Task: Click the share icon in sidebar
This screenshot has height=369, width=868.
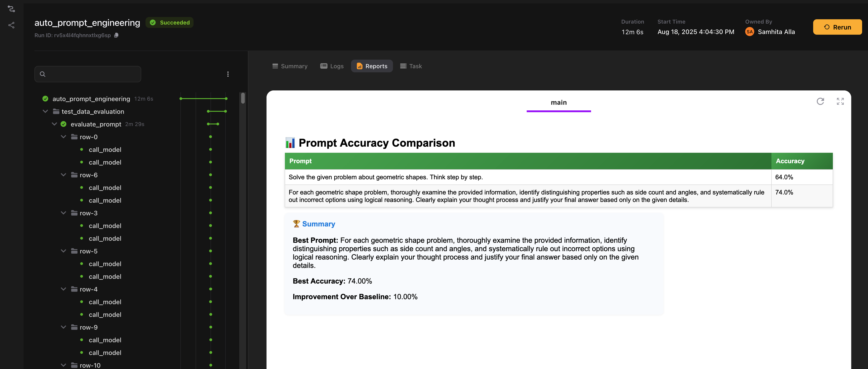Action: tap(12, 25)
